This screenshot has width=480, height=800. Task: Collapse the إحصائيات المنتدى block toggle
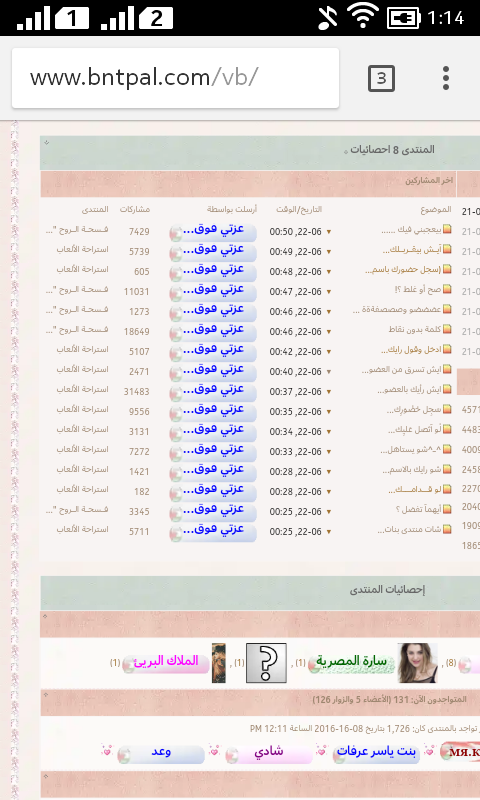pyautogui.click(x=45, y=616)
